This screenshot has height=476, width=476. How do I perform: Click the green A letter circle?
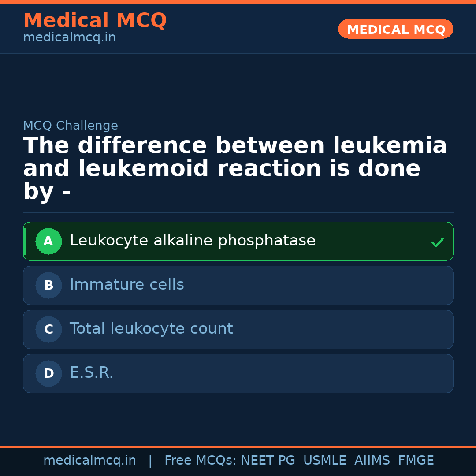click(48, 242)
